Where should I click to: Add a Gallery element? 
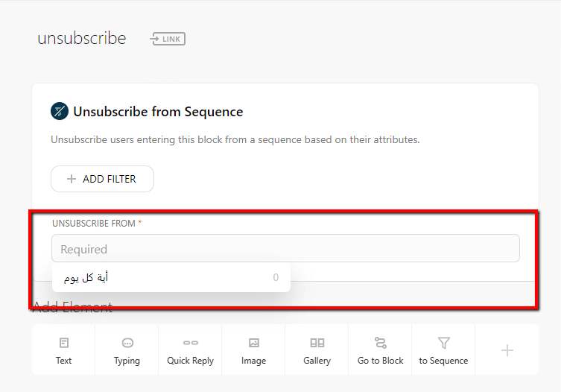point(317,350)
